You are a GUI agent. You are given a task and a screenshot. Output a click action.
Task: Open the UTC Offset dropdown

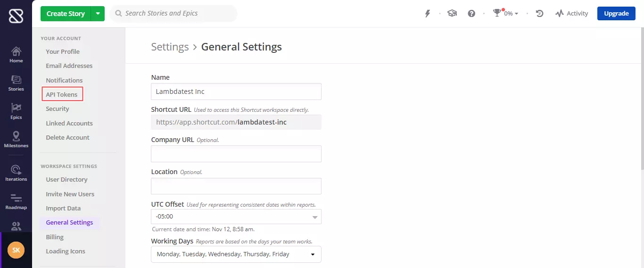click(x=236, y=217)
